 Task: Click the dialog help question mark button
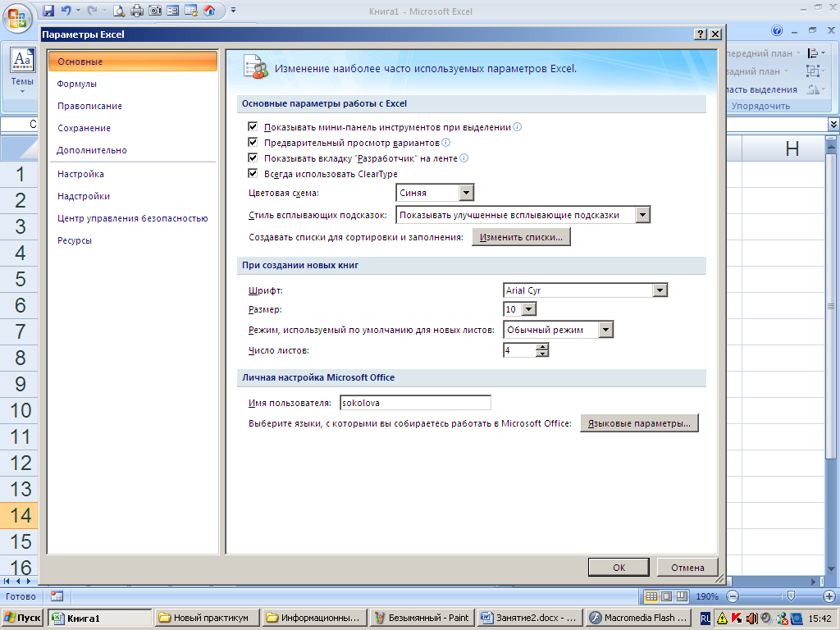pos(701,34)
